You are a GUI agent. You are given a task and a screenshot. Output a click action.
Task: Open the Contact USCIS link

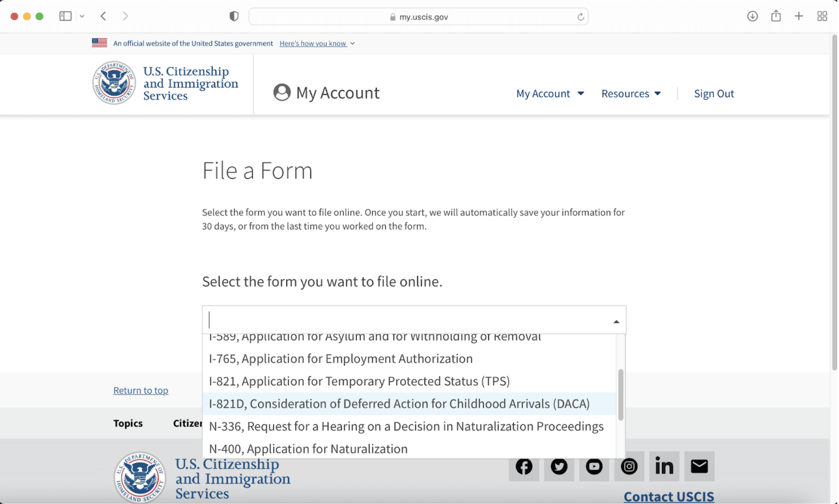(x=669, y=496)
